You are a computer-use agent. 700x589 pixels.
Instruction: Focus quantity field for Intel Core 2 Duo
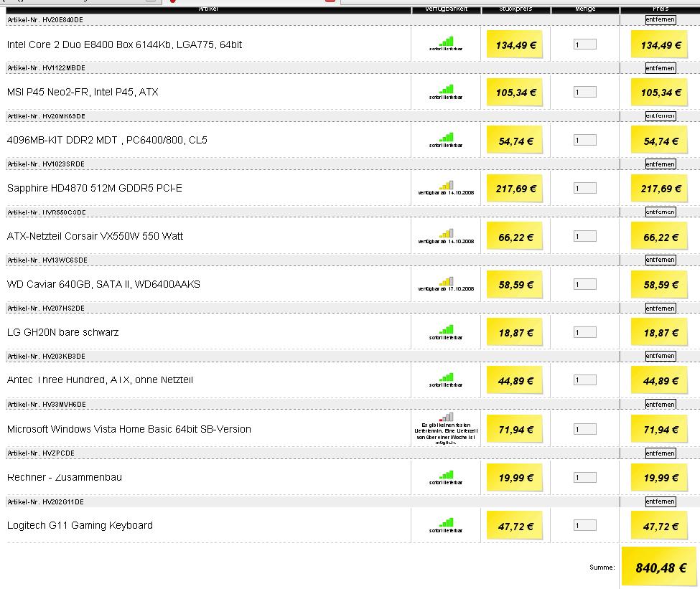point(585,44)
